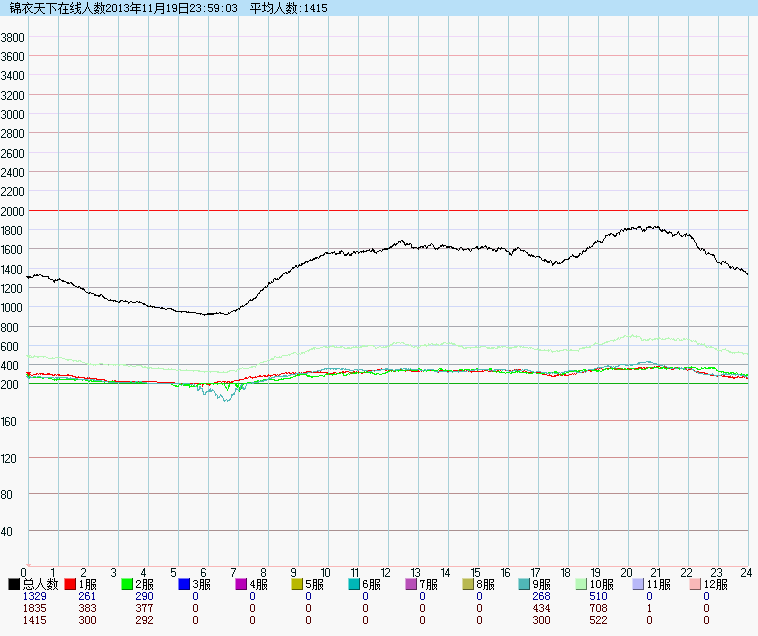Screen dimensions: 758x636
Task: Click the black 总人数 legend swatch
Action: point(14,584)
